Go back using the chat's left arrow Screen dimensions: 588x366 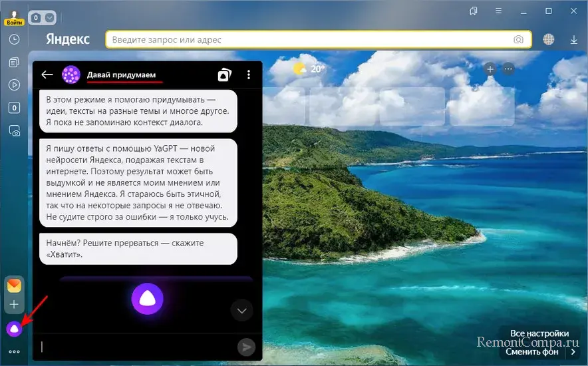pos(47,75)
